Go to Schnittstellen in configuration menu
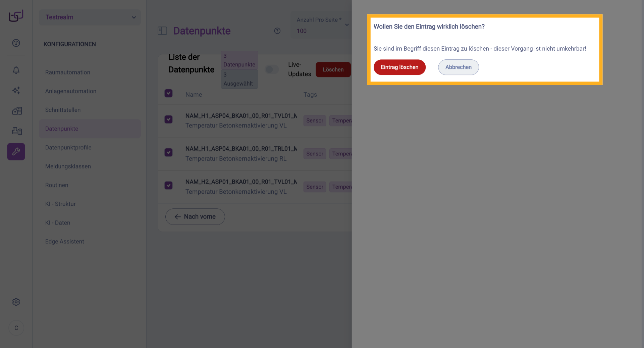This screenshot has width=644, height=348. (63, 110)
